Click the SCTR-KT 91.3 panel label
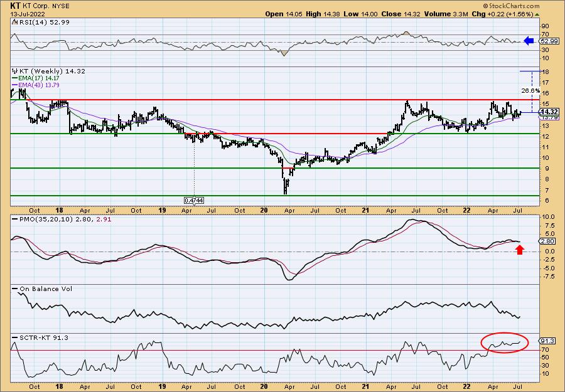 point(43,337)
